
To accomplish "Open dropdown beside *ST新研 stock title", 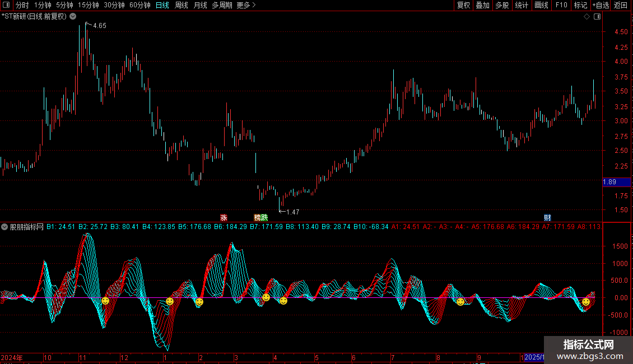I will point(73,17).
